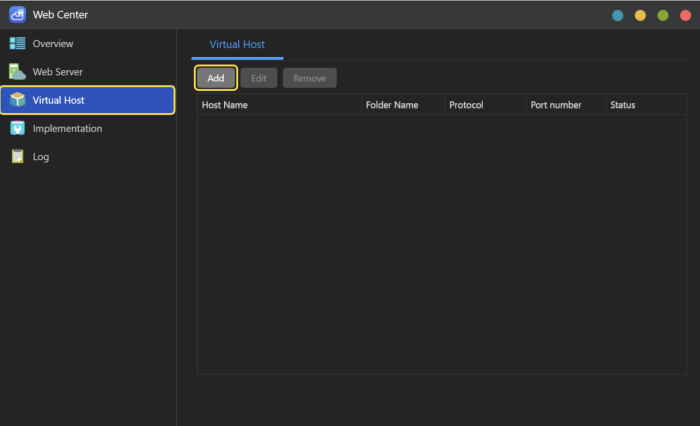Sort by the Port number column
Viewport: 700px width, 426px height.
tap(565, 105)
